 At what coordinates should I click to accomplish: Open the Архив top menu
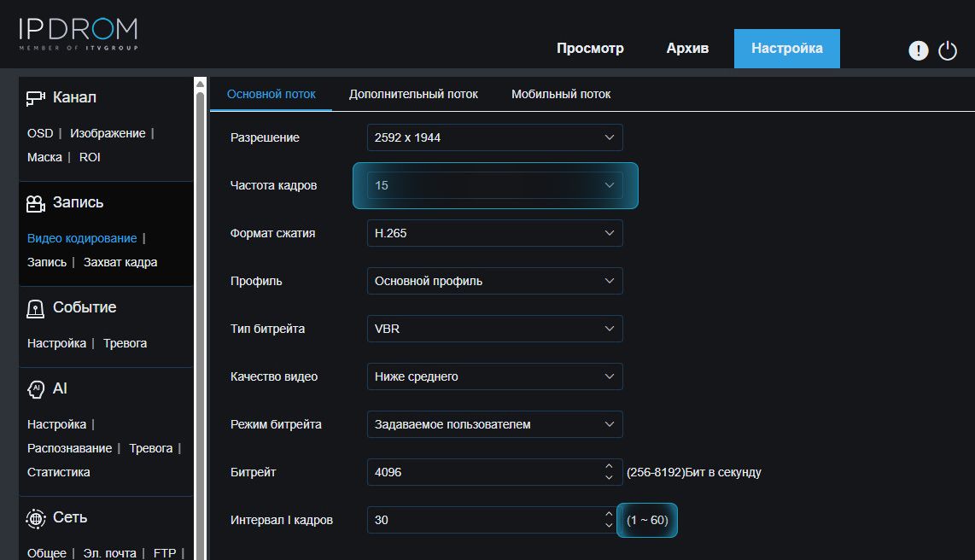[687, 49]
